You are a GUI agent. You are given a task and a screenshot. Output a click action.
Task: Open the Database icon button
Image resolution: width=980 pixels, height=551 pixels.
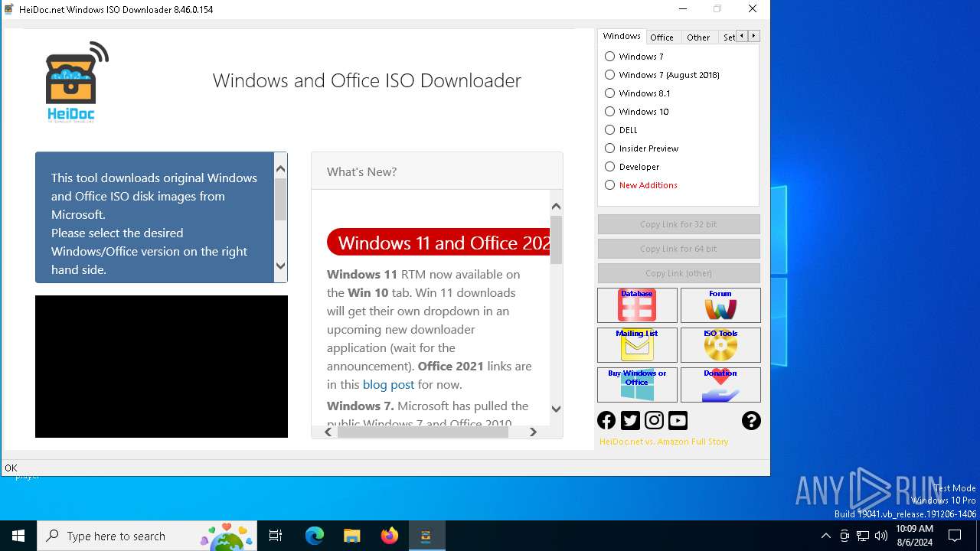coord(637,305)
